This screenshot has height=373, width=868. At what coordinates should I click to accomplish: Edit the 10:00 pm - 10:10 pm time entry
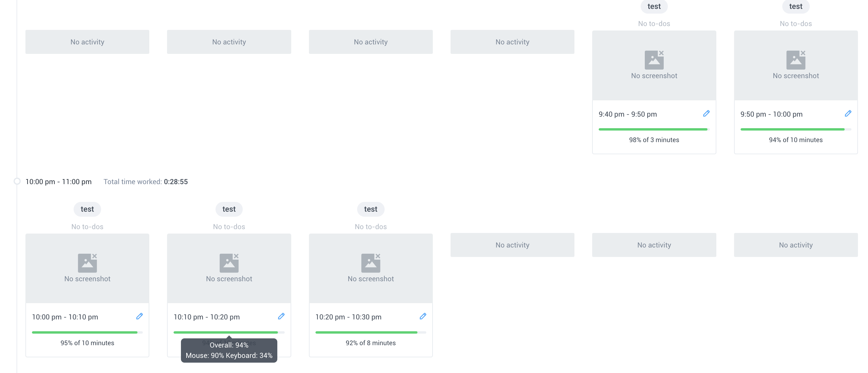pyautogui.click(x=140, y=316)
